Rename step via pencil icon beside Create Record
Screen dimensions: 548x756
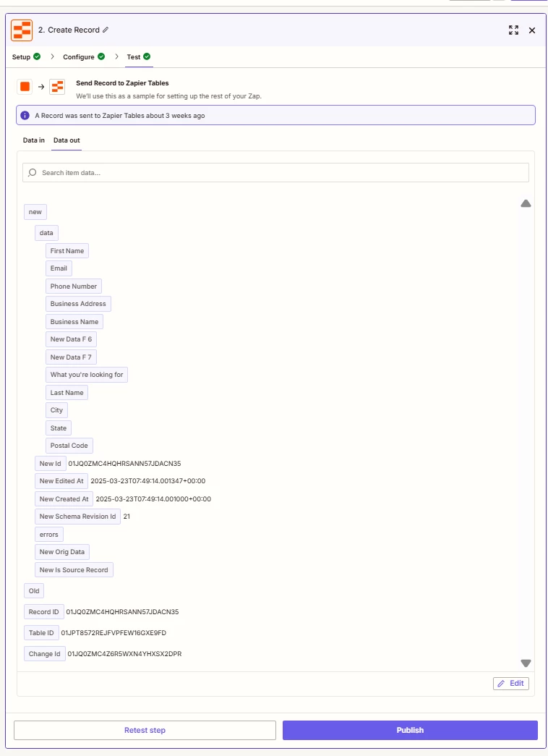pyautogui.click(x=106, y=30)
